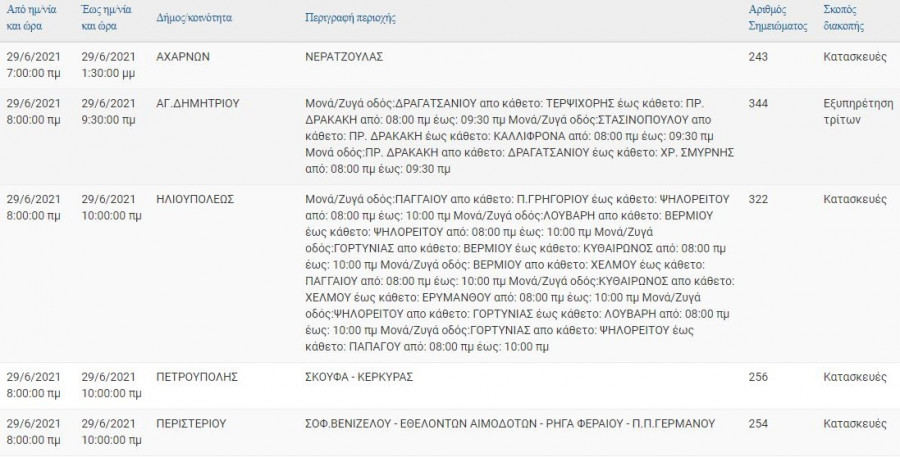Click the ΗΛΙΟΥΠΟΛΕΩΣ municipality cell
The height and width of the screenshot is (457, 900).
(x=195, y=199)
